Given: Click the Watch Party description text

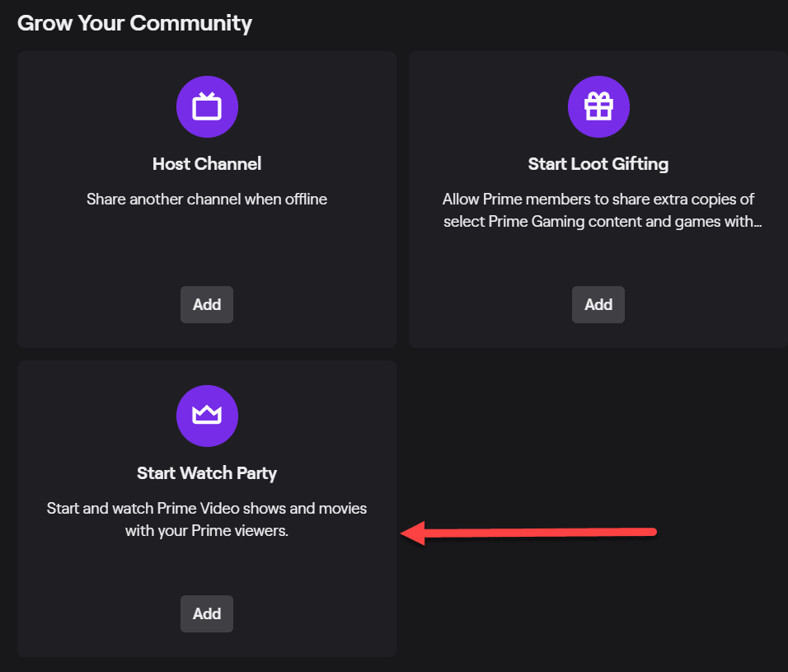Looking at the screenshot, I should pyautogui.click(x=206, y=519).
